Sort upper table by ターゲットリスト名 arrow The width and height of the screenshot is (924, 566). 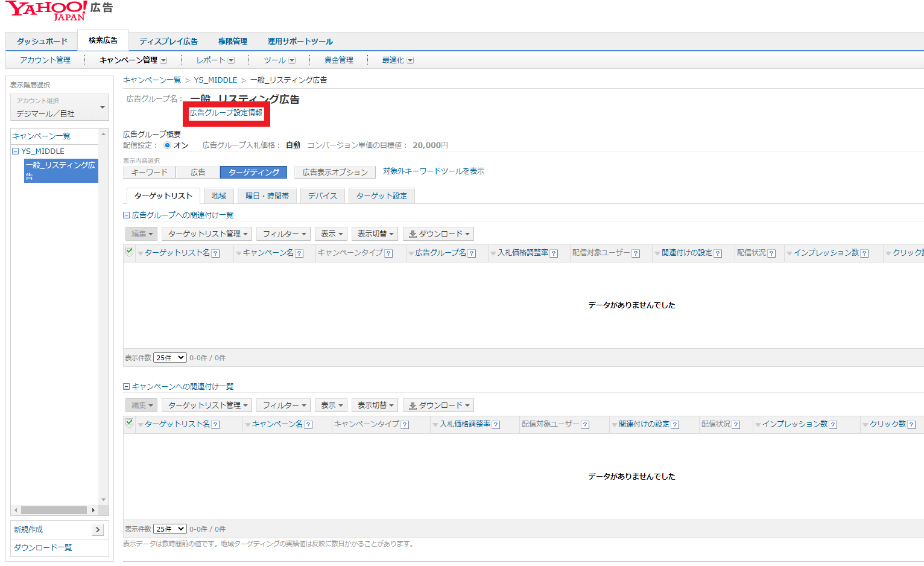coord(141,253)
